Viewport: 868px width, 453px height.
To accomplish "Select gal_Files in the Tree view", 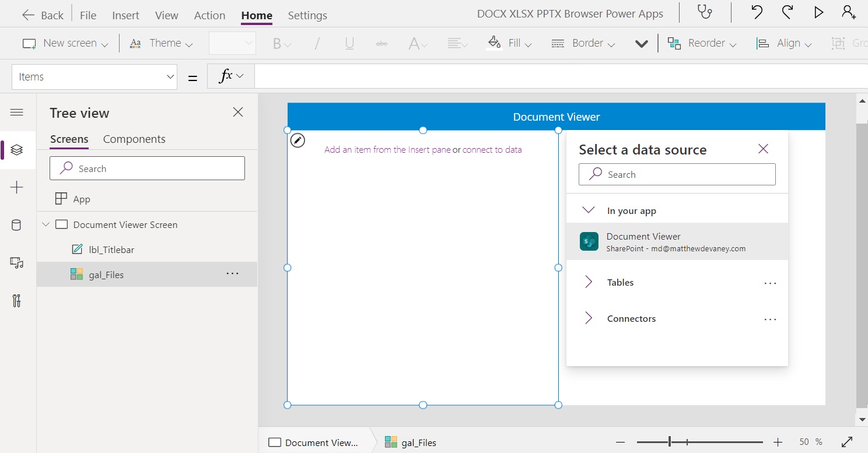I will click(106, 274).
